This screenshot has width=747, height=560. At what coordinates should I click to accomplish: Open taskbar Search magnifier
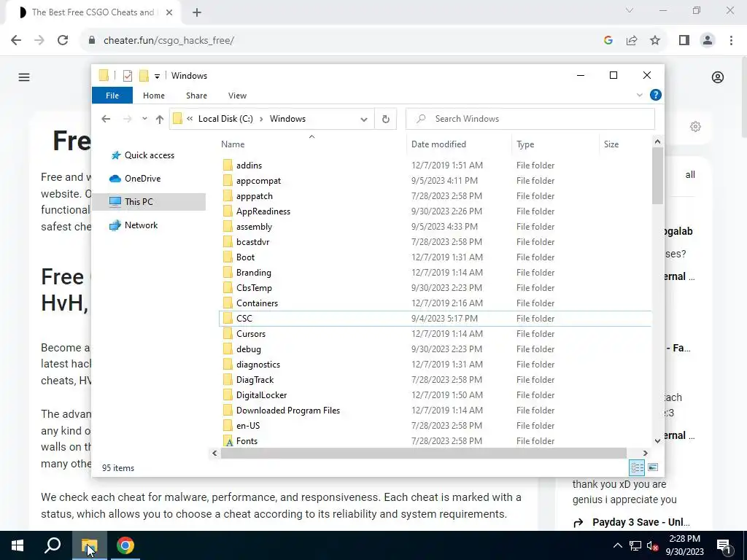point(53,545)
